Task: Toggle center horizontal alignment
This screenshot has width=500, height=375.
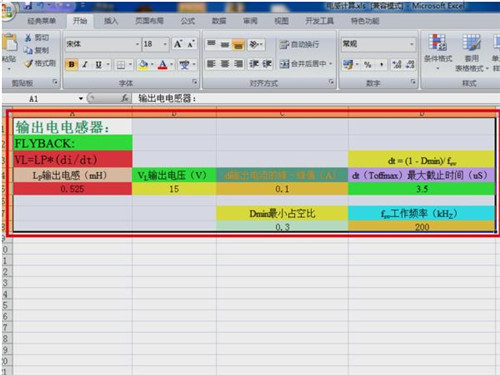Action: [x=225, y=64]
